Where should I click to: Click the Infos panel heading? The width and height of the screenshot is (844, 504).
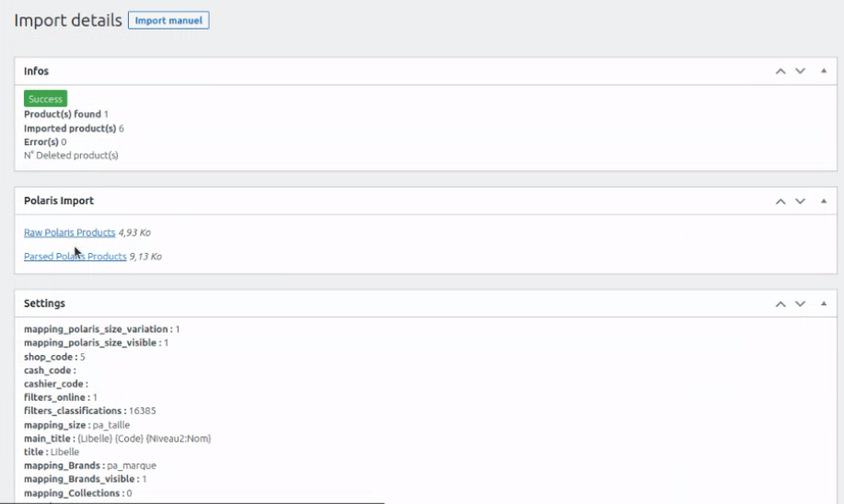37,72
